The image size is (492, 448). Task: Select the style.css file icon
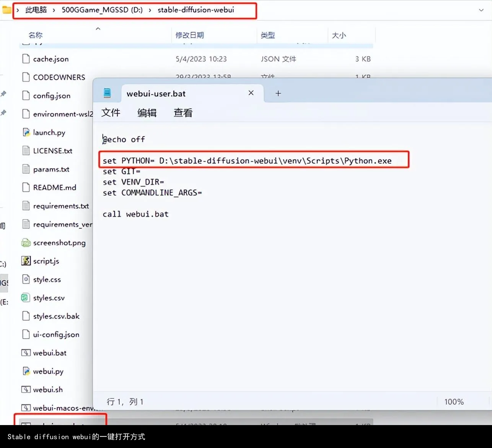[x=26, y=279]
